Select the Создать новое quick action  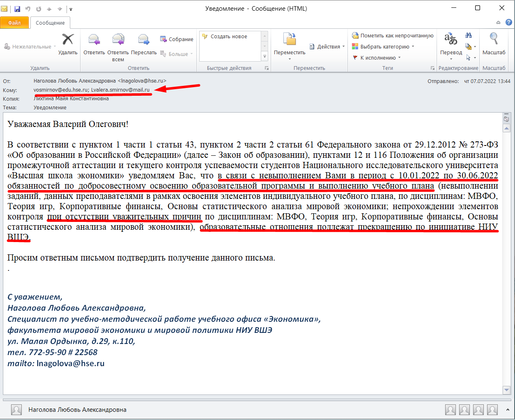coord(229,36)
